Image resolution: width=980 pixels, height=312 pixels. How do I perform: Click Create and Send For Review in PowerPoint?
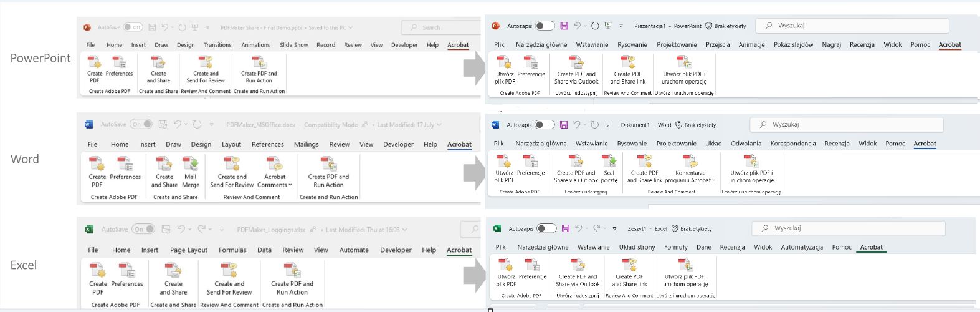coord(206,69)
